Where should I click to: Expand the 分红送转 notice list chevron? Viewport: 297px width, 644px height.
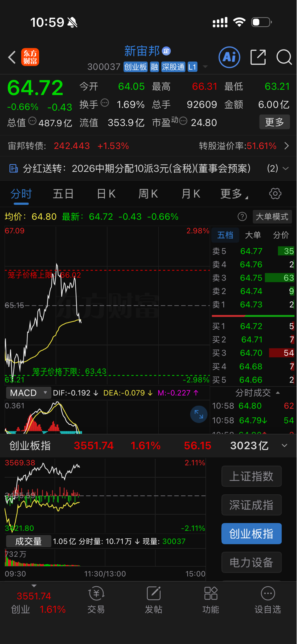tap(285, 168)
